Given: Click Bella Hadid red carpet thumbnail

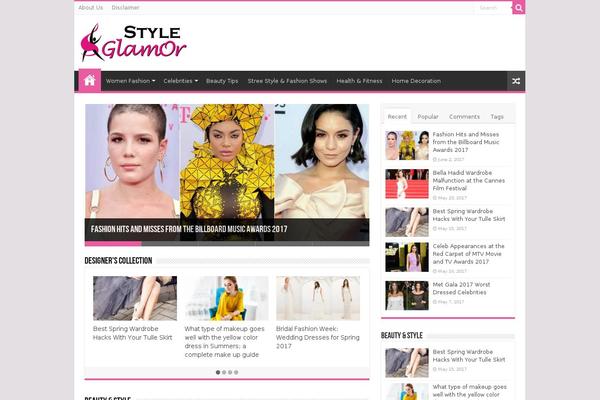Looking at the screenshot, I should 407,184.
